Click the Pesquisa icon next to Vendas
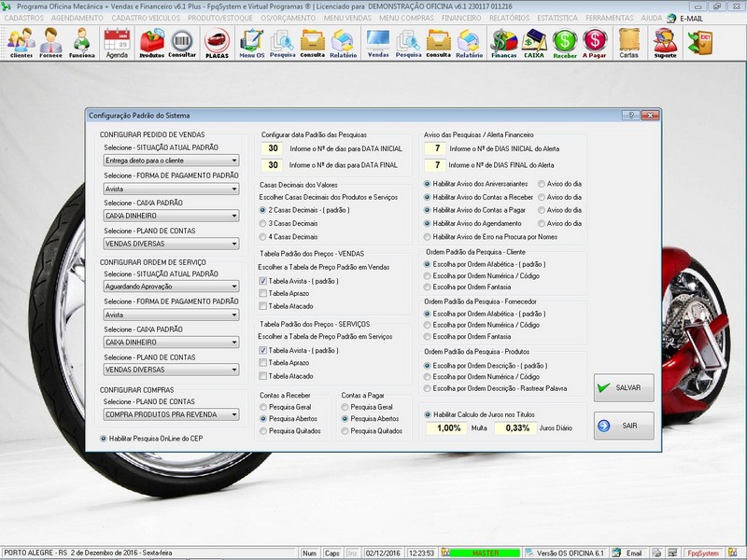This screenshot has height=560, width=747. (408, 42)
